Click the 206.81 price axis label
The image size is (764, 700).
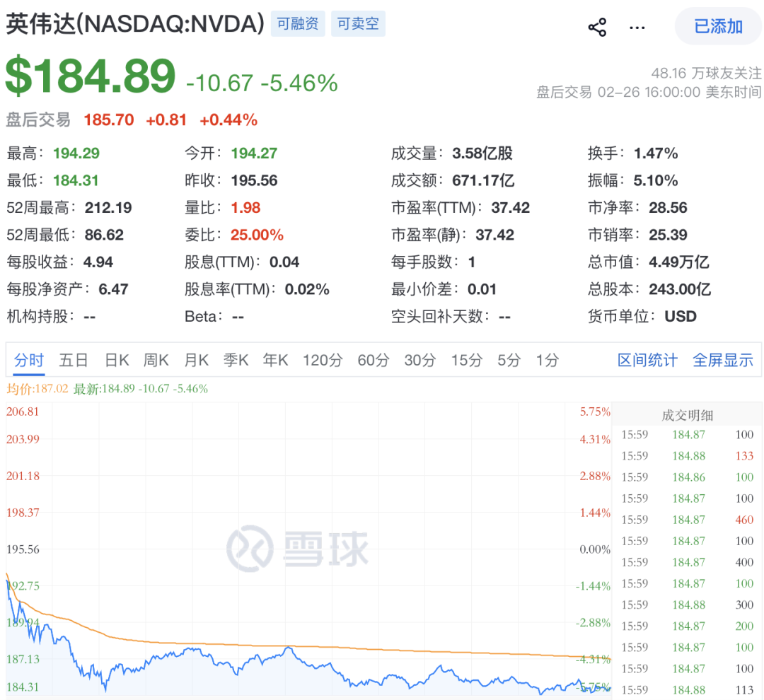tap(23, 412)
